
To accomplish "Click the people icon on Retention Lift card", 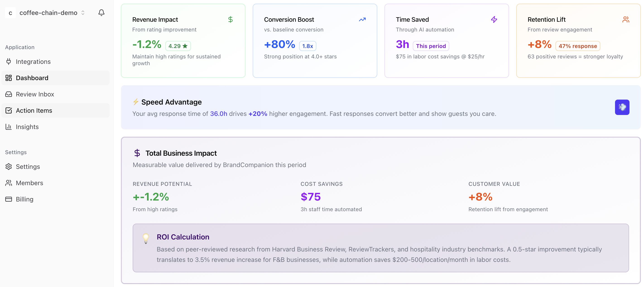I will tap(626, 19).
